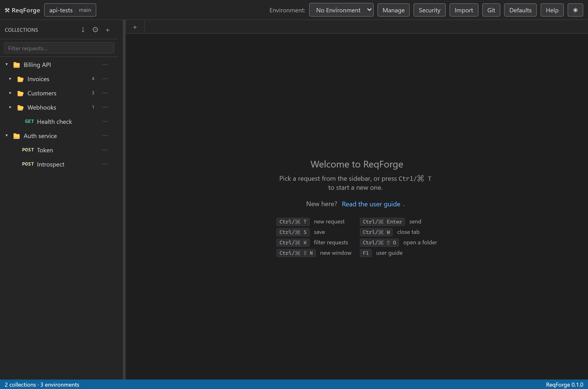Open more options for Auth service
The width and height of the screenshot is (588, 389).
105,136
